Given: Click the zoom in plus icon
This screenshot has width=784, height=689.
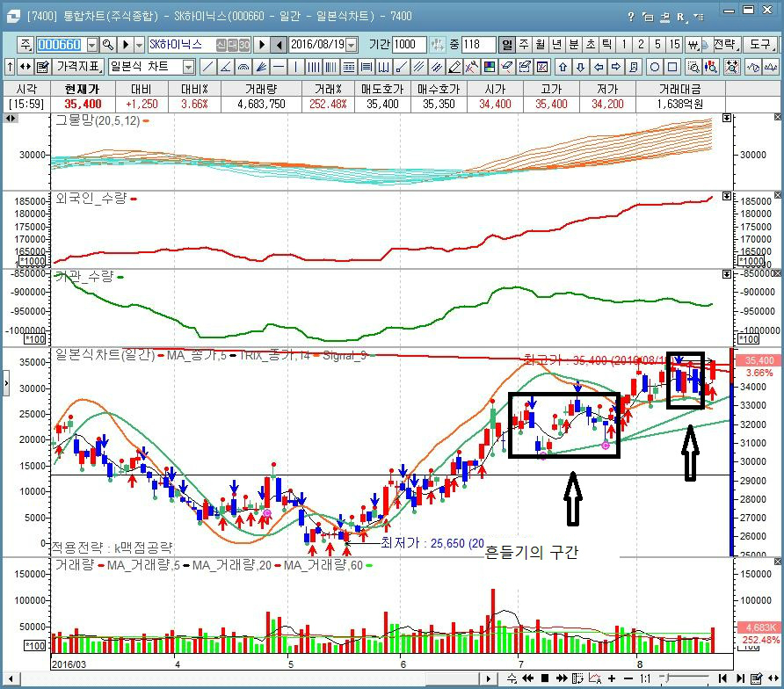Looking at the screenshot, I should click(x=612, y=678).
